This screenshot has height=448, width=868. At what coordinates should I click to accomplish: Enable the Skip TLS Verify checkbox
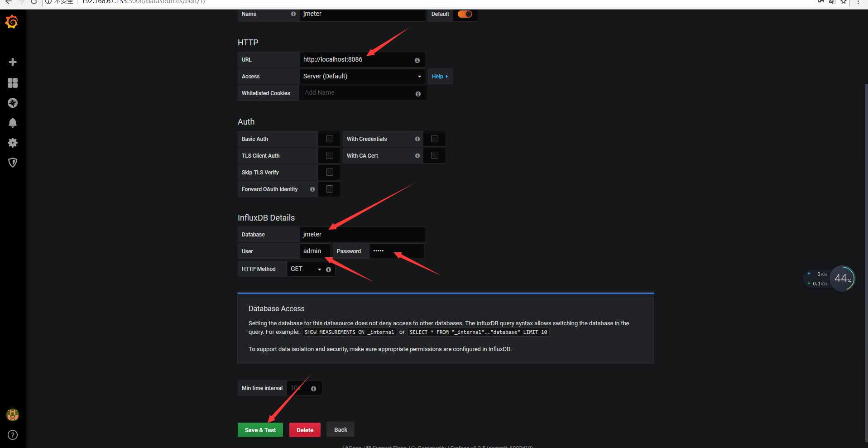pos(330,173)
